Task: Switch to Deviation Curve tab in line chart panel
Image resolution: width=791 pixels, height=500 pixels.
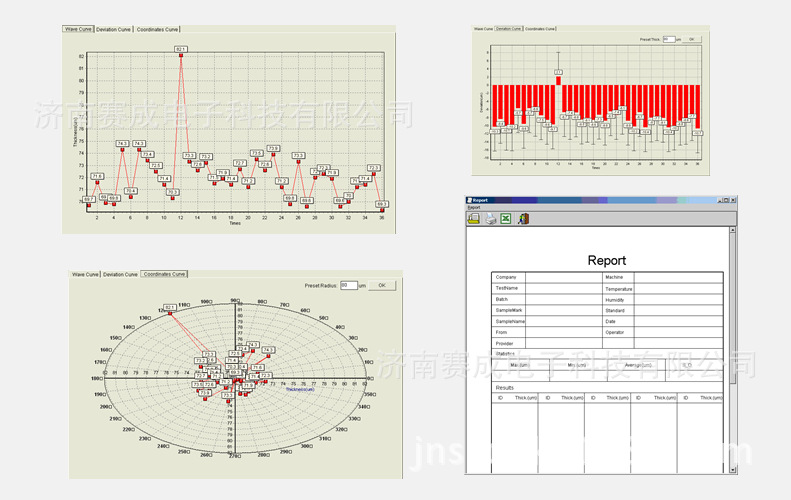Action: [x=113, y=30]
